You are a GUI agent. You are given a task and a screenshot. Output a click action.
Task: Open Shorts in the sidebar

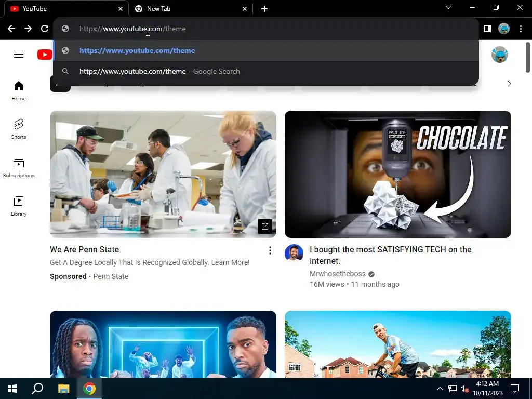[x=19, y=129]
